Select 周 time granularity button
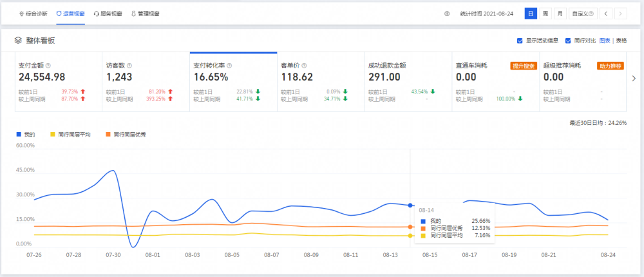Image resolution: width=644 pixels, height=277 pixels. (545, 14)
